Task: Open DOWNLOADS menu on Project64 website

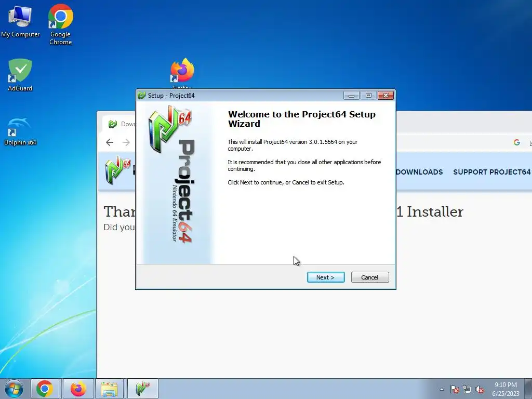Action: 419,172
